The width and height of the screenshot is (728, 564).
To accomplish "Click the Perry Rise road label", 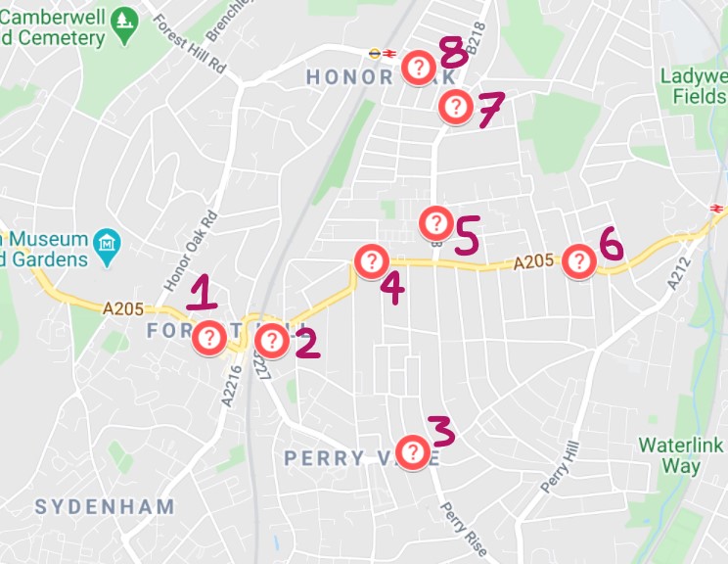I will click(x=464, y=529).
